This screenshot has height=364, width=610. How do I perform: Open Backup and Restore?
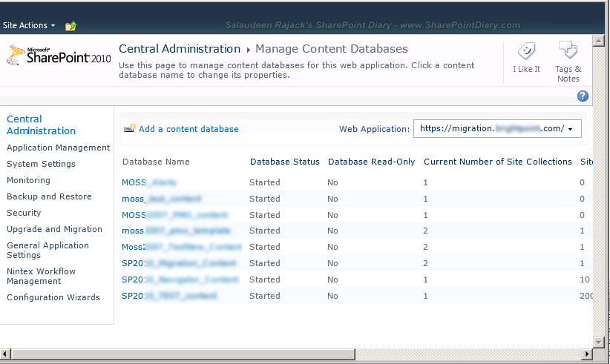49,196
